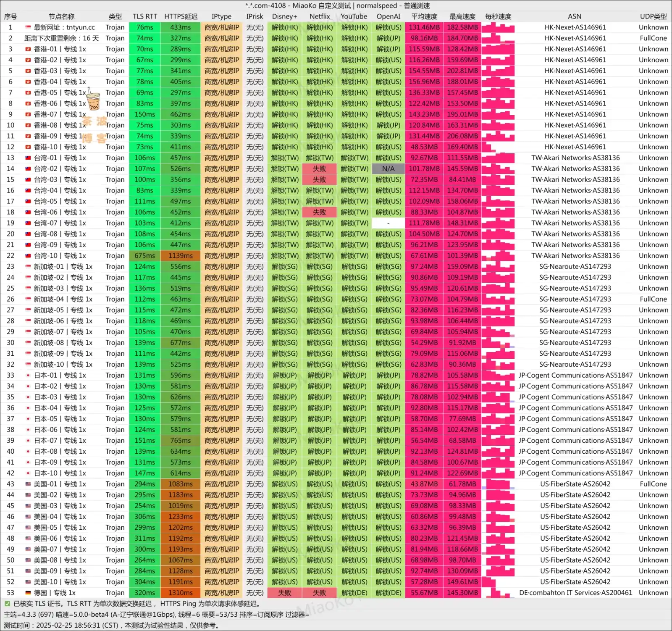Click the flag icon beside 最新网址 row
This screenshot has height=631, width=672.
tap(28, 27)
